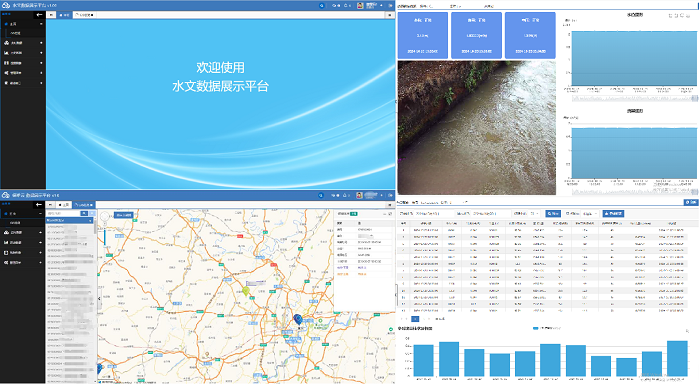The image size is (700, 384).
Task: Click the green station marker on the map
Action: [x=246, y=291]
